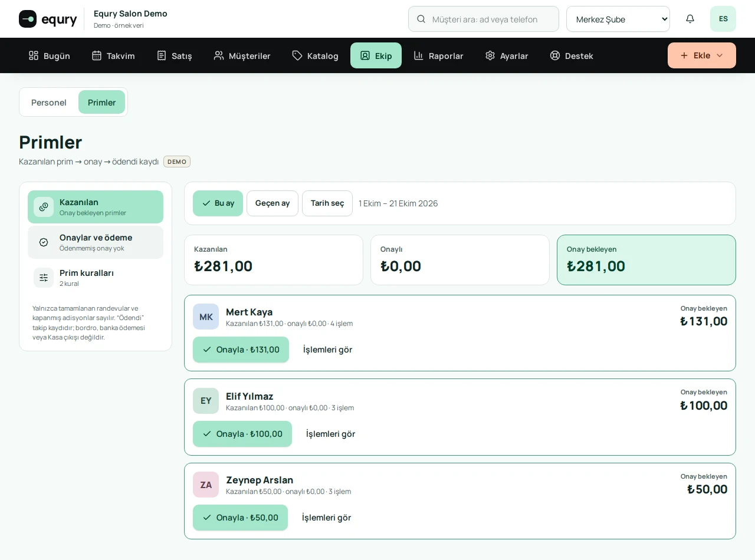Click the Kazanılan ₺281,00 summary card
755x560 pixels.
(x=274, y=260)
